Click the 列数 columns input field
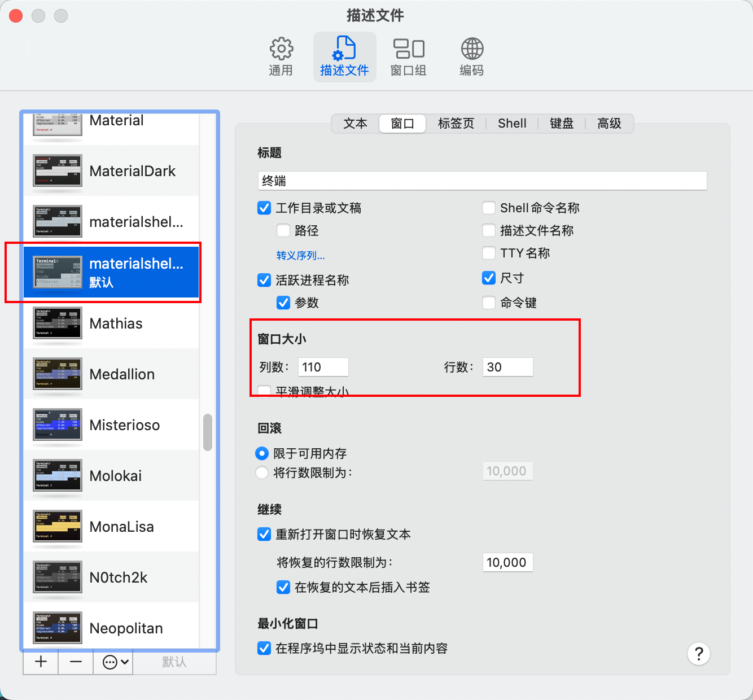 pyautogui.click(x=323, y=367)
